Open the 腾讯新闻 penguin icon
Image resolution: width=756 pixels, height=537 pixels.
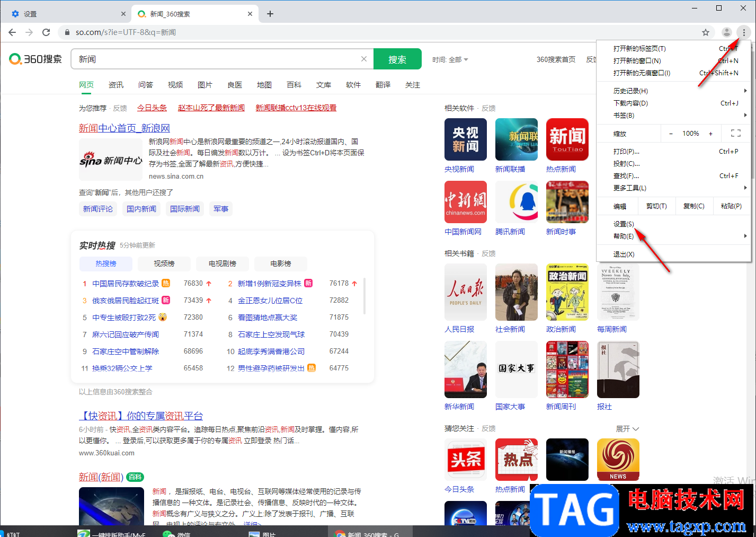[517, 202]
